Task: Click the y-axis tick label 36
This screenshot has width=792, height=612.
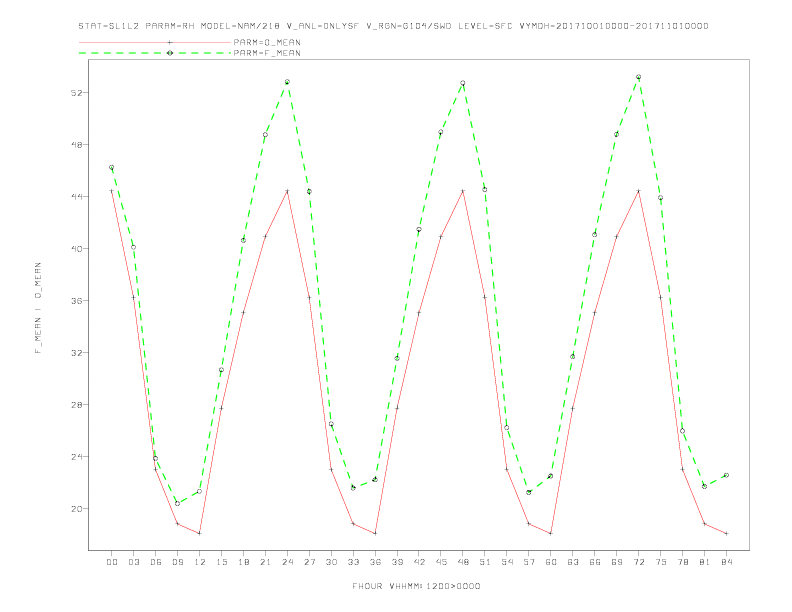Action: point(77,301)
